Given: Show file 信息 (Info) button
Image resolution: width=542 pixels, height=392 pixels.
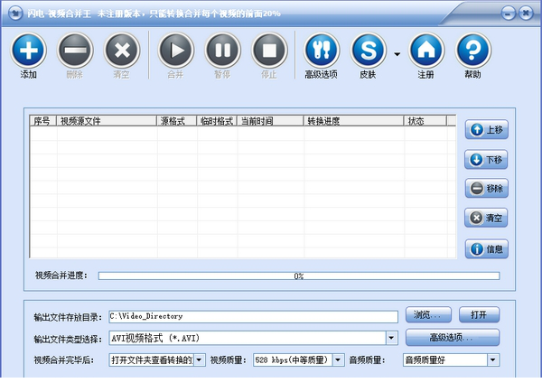Looking at the screenshot, I should (x=486, y=248).
